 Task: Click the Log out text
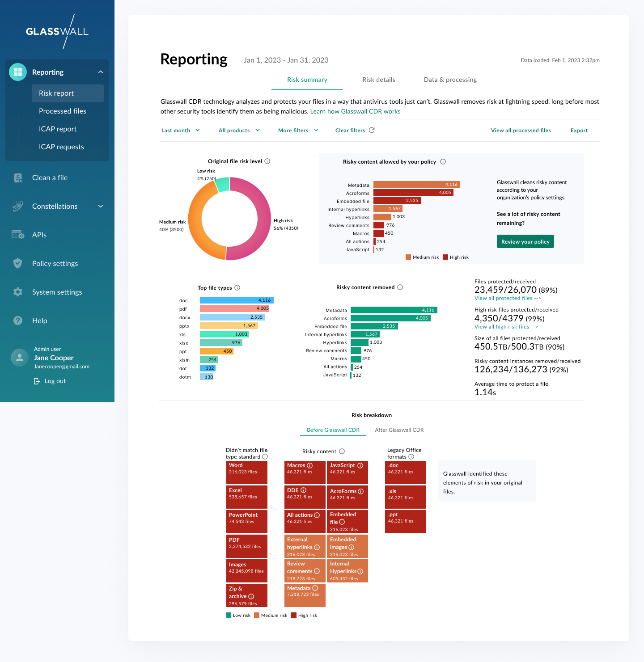point(55,381)
